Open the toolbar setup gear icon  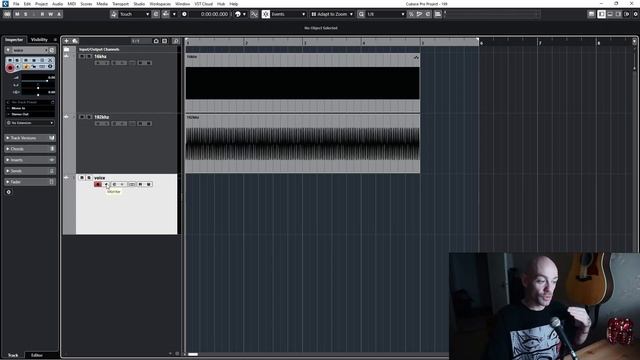(635, 14)
